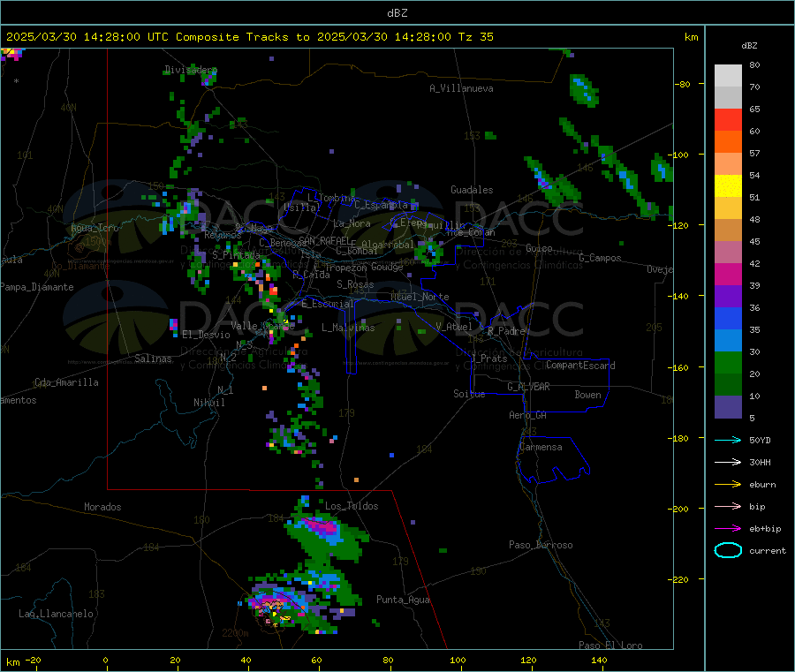
Task: Pick the light blue swatch between 35 and 30
Action: click(728, 341)
